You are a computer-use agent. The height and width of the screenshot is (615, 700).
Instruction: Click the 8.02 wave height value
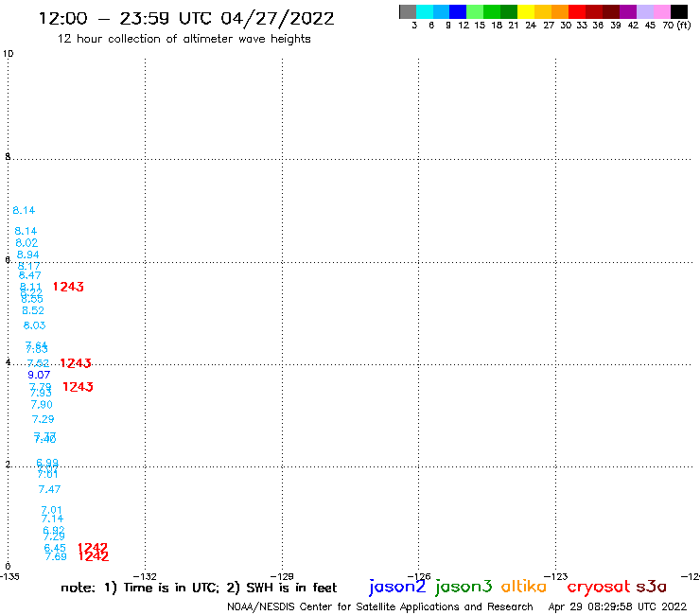tap(26, 243)
